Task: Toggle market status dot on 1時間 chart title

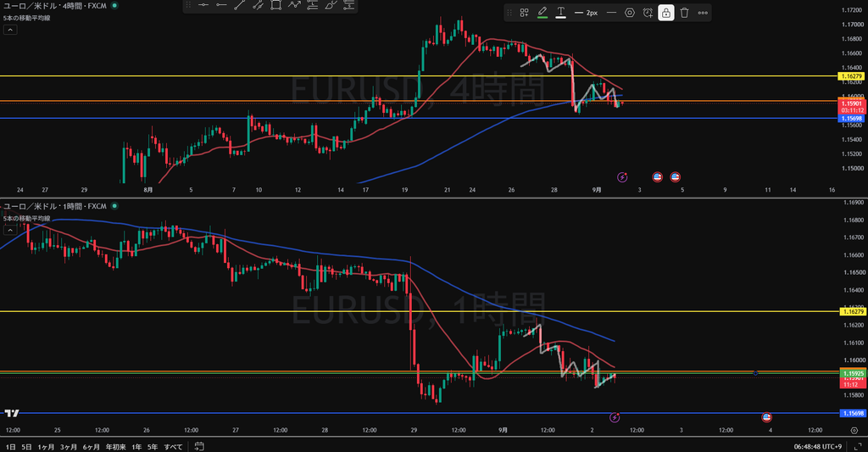Action: tap(114, 206)
